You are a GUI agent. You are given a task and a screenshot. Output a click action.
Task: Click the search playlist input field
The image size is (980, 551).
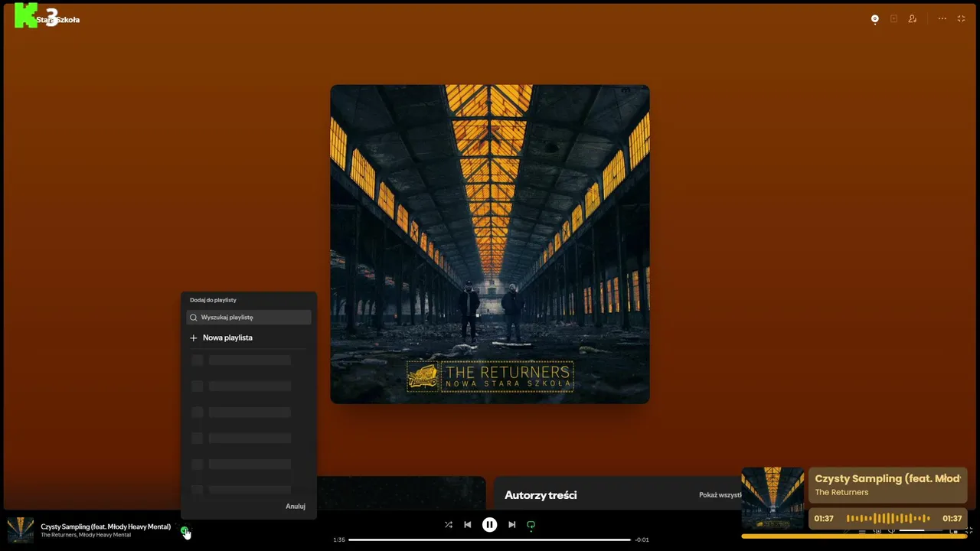[249, 317]
